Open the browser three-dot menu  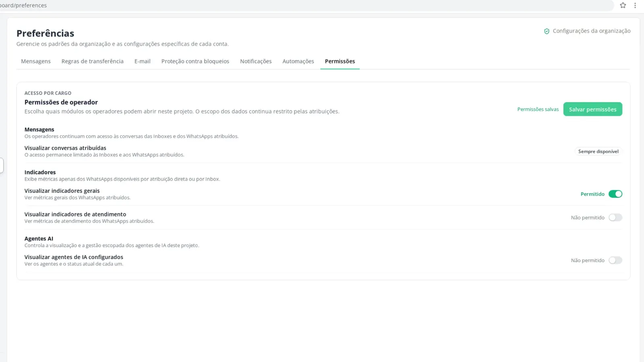coord(635,5)
